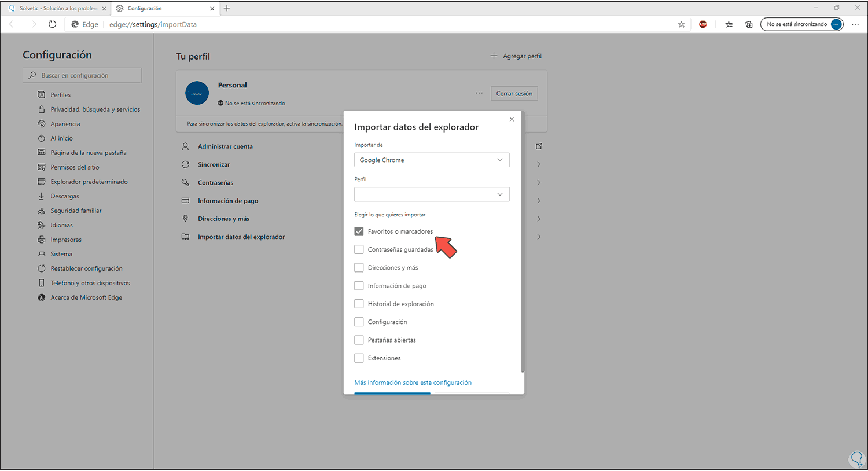The height and width of the screenshot is (471, 868).
Task: Open the empty Perfil dropdown
Action: [x=432, y=194]
